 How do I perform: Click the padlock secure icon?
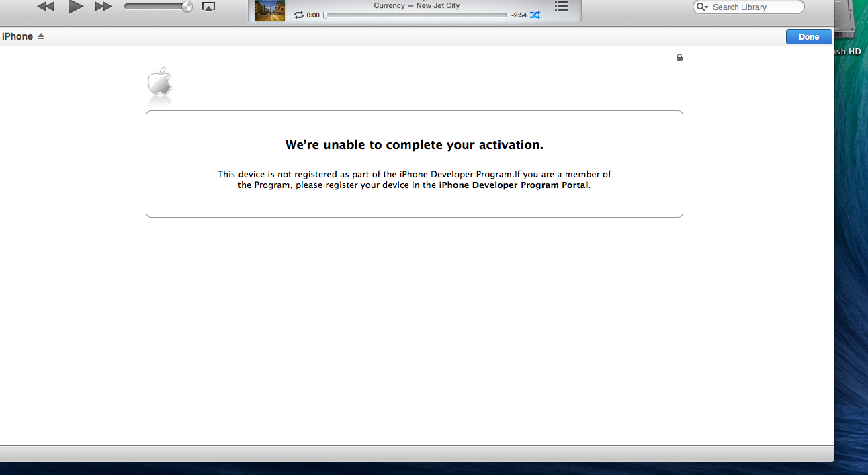point(679,58)
